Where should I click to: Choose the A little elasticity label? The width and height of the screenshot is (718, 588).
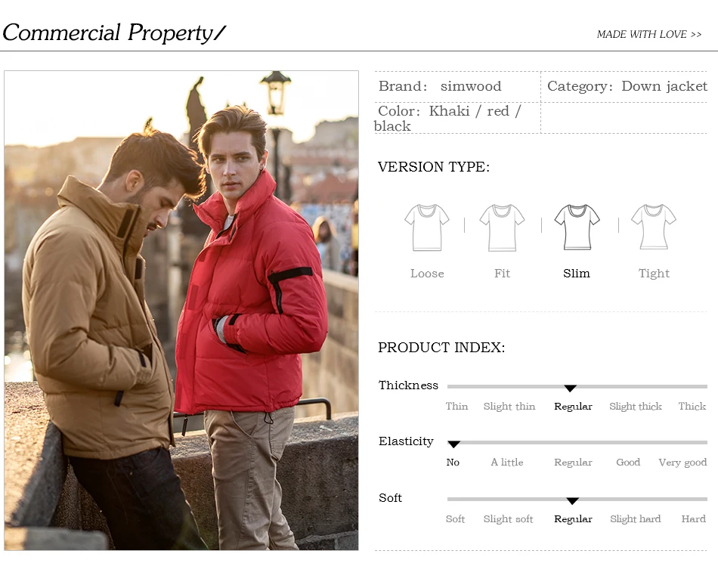pos(507,462)
